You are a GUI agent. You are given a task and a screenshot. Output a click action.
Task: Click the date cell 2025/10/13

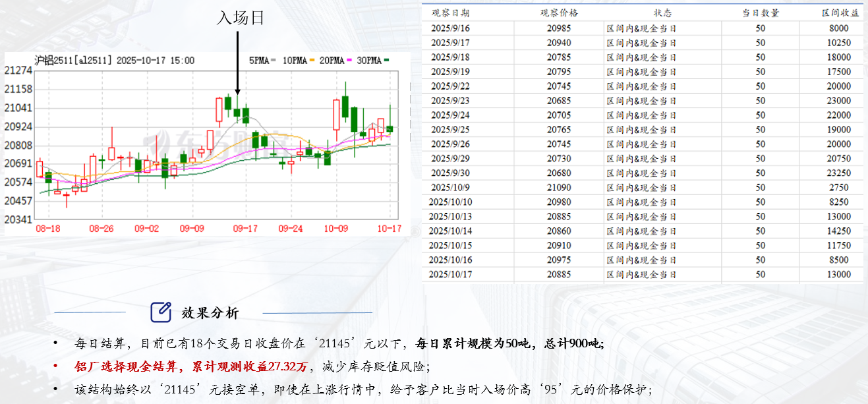coord(451,217)
